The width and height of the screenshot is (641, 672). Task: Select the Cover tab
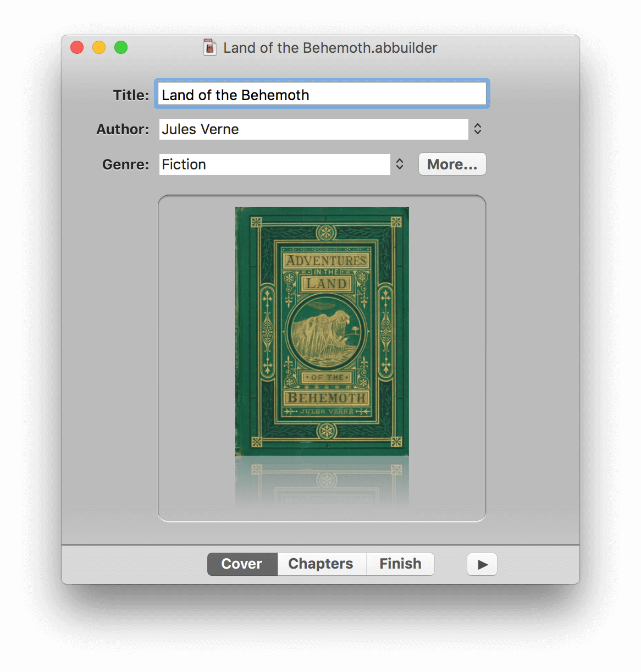coord(242,564)
